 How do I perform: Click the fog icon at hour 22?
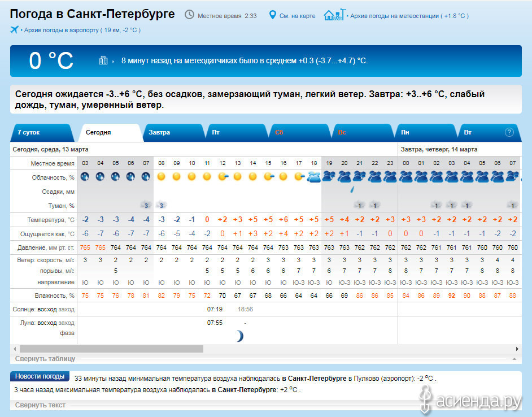375,205
